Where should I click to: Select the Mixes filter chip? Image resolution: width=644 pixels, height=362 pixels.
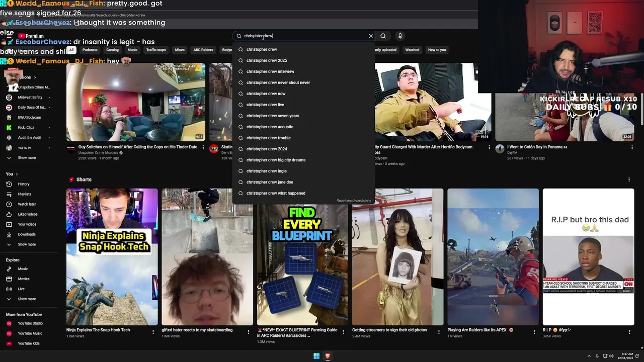[x=180, y=50]
